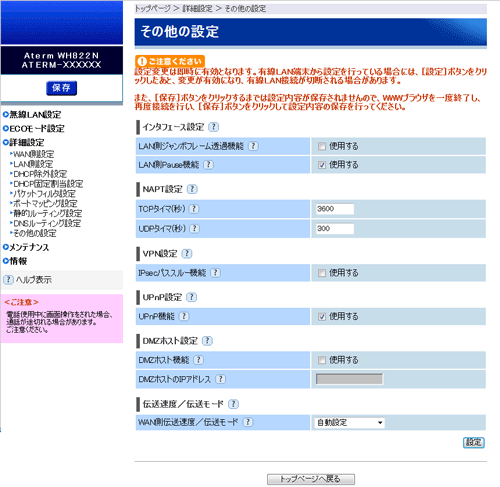Click the ヘルプ表示 question mark icon

pyautogui.click(x=8, y=280)
